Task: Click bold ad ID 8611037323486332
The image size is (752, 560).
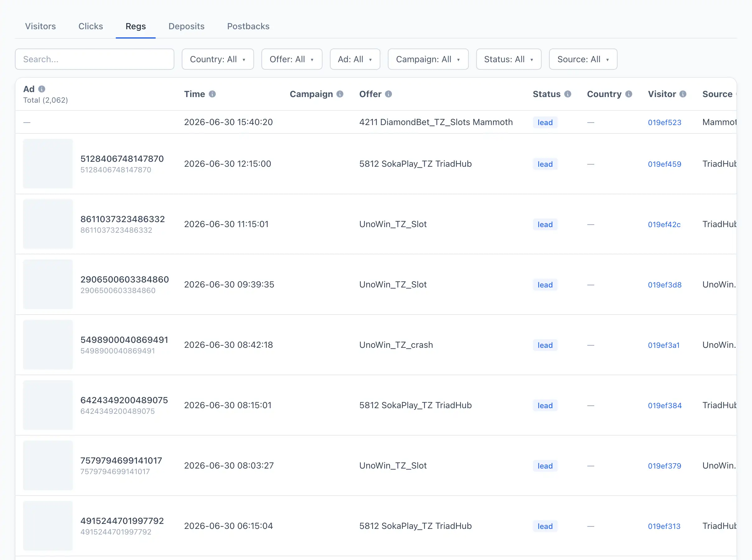Action: pyautogui.click(x=122, y=219)
